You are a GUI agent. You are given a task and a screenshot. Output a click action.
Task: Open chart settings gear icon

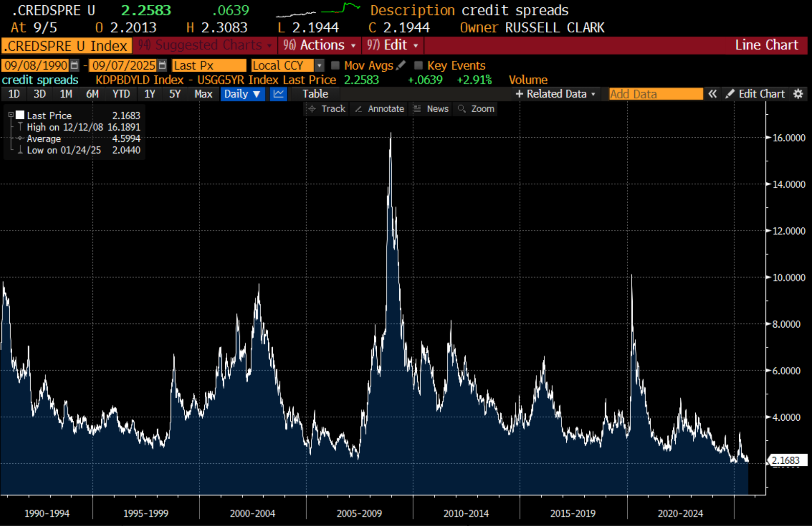coord(798,94)
